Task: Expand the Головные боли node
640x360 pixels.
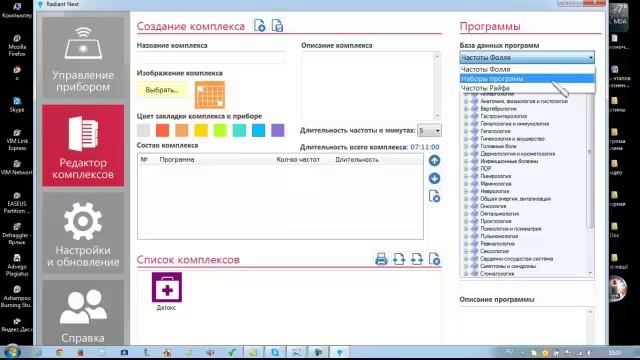Action: click(466, 146)
